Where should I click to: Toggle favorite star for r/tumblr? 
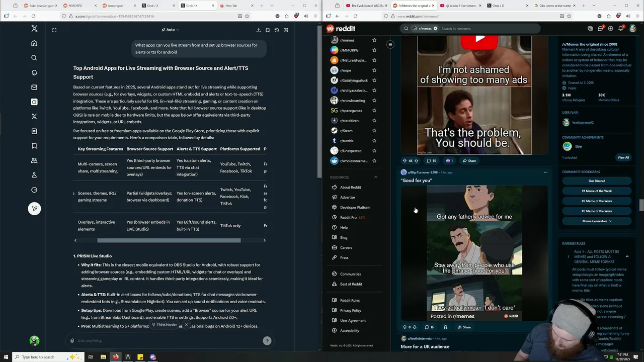click(x=374, y=141)
